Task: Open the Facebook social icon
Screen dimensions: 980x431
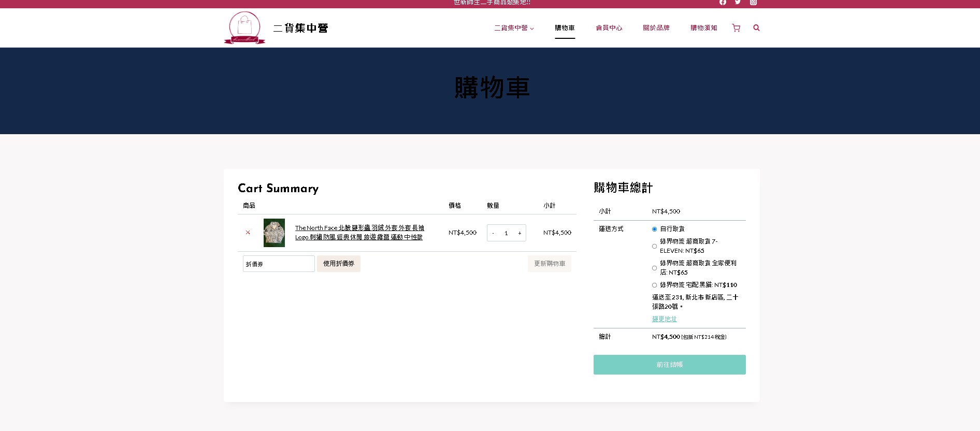Action: (x=723, y=3)
